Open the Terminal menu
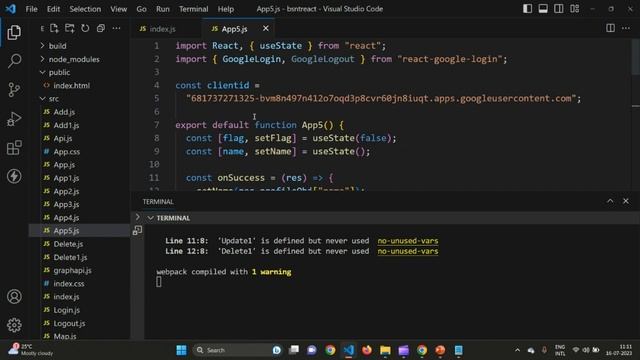The image size is (640, 360). [193, 9]
